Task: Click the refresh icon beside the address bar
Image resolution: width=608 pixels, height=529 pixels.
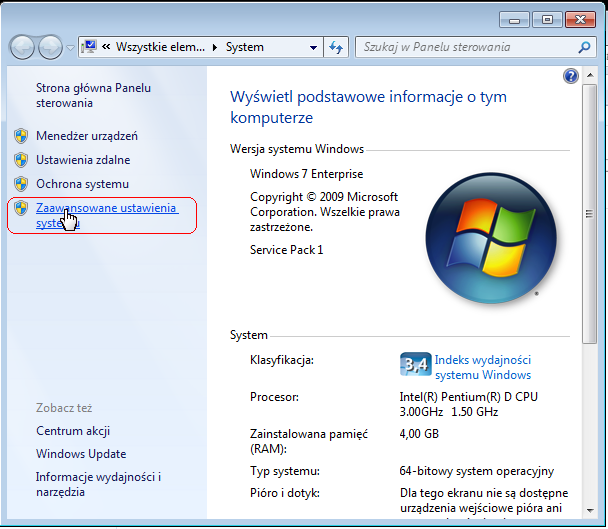Action: pyautogui.click(x=336, y=47)
